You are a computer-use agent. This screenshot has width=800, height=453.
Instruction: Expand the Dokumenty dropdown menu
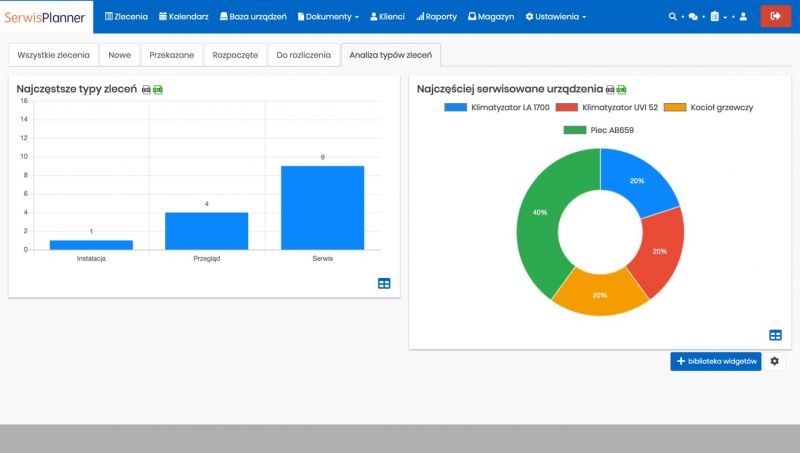pyautogui.click(x=328, y=16)
